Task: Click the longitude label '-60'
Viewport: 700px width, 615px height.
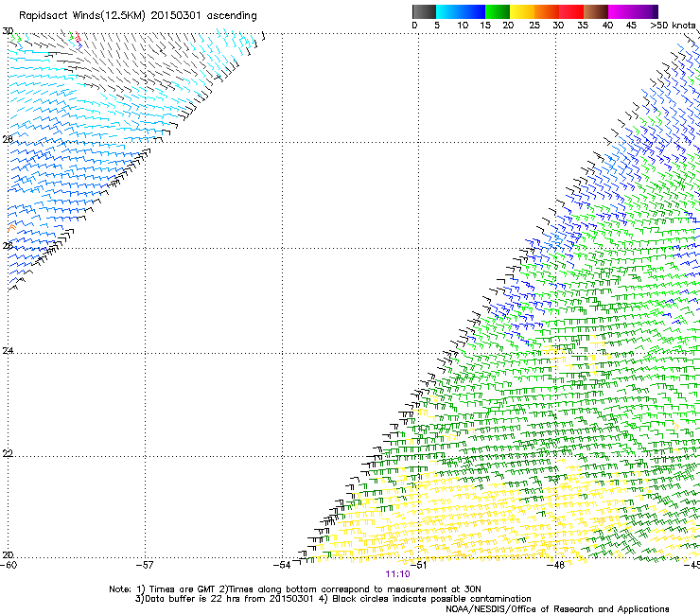Action: (x=9, y=565)
